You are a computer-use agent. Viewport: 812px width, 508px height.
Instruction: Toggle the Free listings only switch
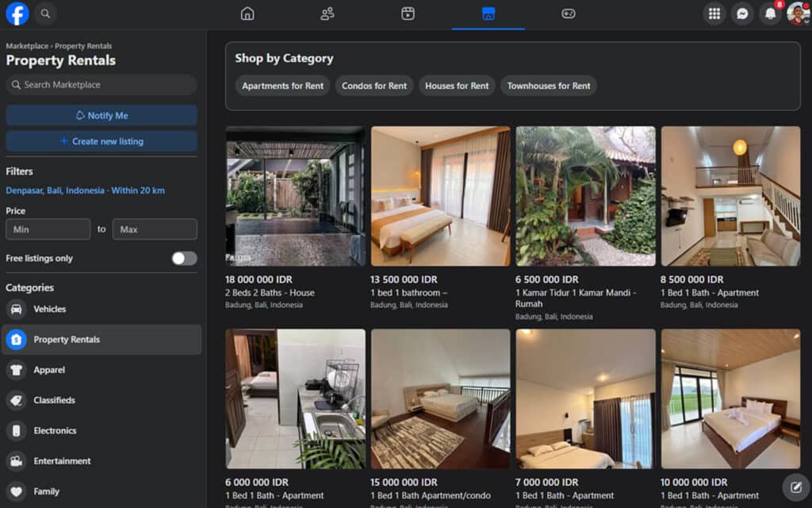pos(184,258)
